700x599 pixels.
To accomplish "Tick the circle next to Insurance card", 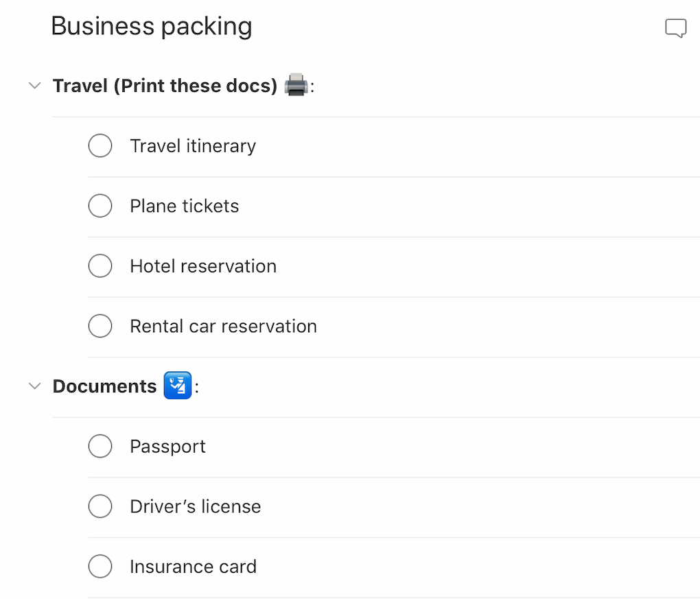I will pyautogui.click(x=100, y=566).
